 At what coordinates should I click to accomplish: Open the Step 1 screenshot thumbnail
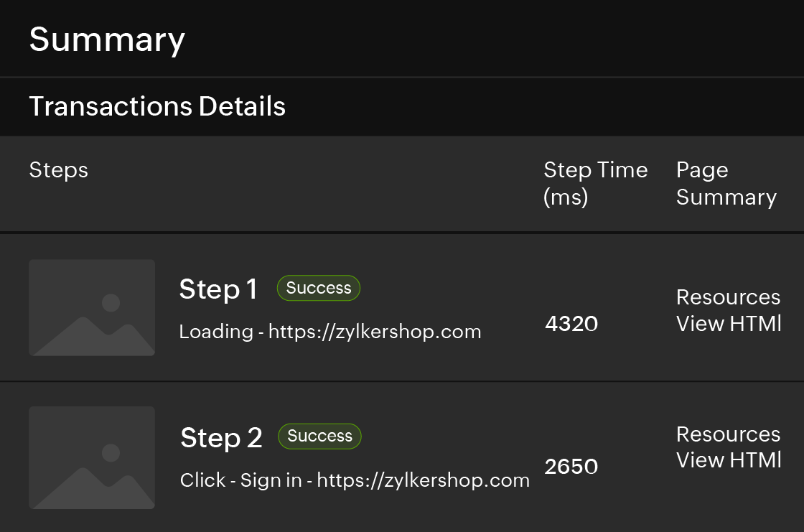[92, 307]
